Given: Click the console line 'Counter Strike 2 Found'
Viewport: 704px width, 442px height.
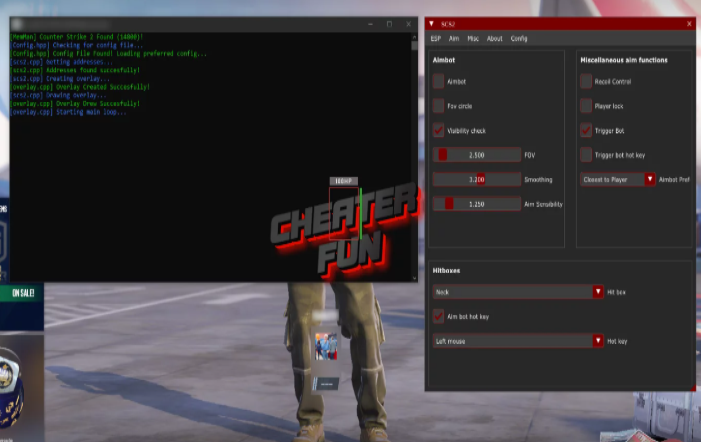Looking at the screenshot, I should (76, 37).
